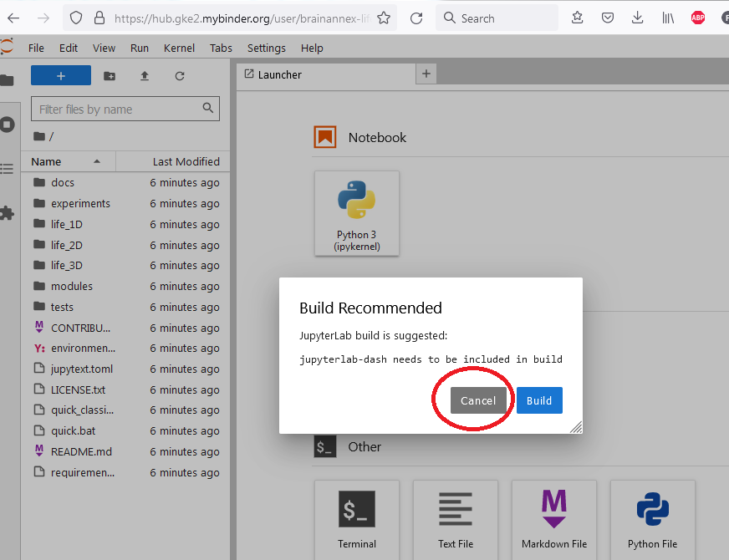This screenshot has height=560, width=729.
Task: Click the blue New Launcher plus button
Action: (61, 75)
